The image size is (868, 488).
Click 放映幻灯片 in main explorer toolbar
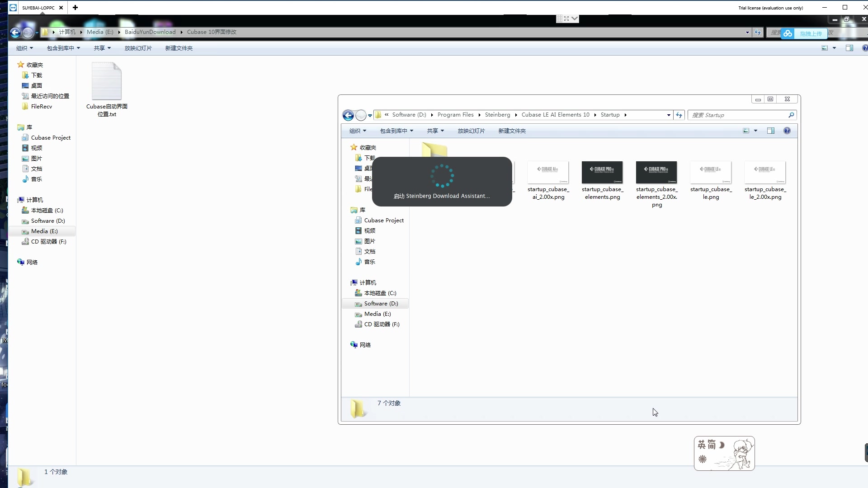[x=138, y=48]
